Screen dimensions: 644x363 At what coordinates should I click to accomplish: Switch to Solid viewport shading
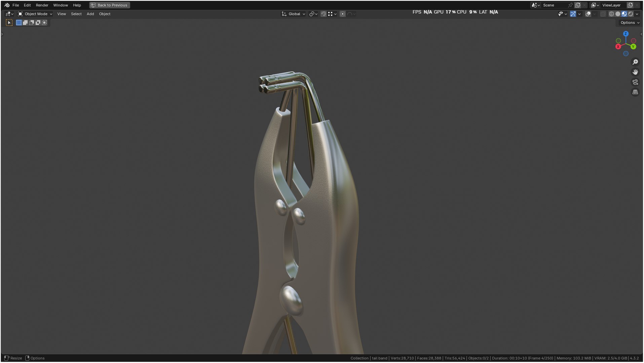[618, 14]
